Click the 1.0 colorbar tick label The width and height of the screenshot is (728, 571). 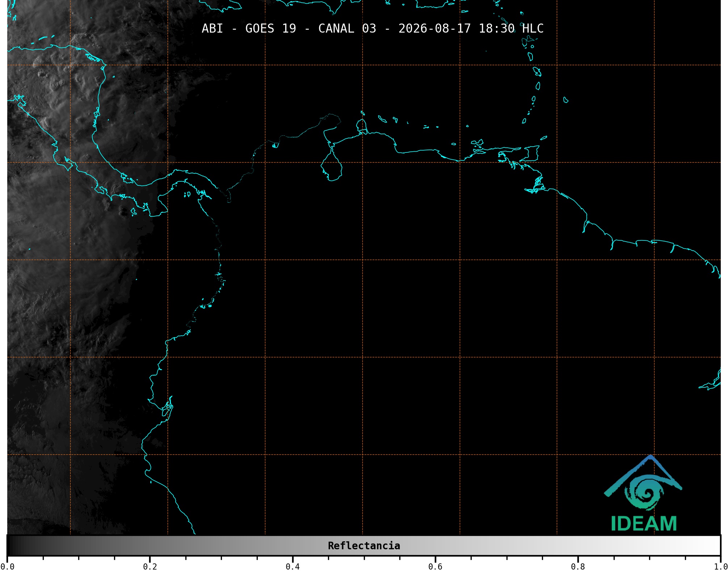720,566
